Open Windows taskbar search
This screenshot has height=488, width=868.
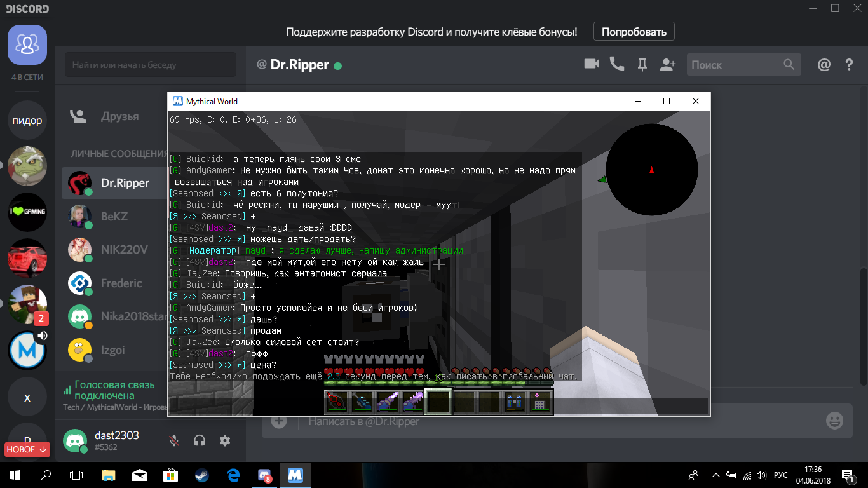(x=46, y=475)
